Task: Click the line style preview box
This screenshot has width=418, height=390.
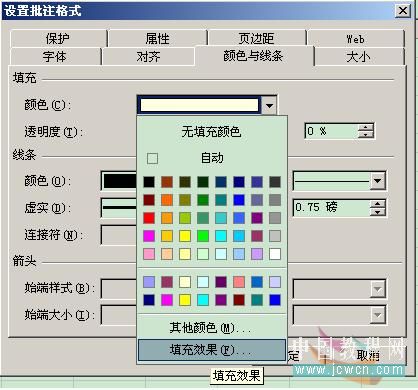Action: [332, 181]
